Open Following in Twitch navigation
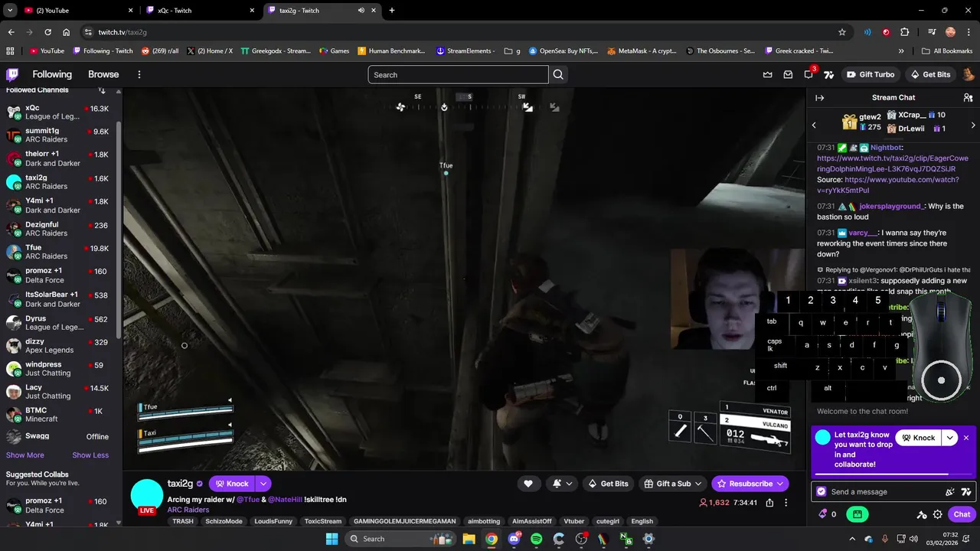980x551 pixels. tap(52, 74)
